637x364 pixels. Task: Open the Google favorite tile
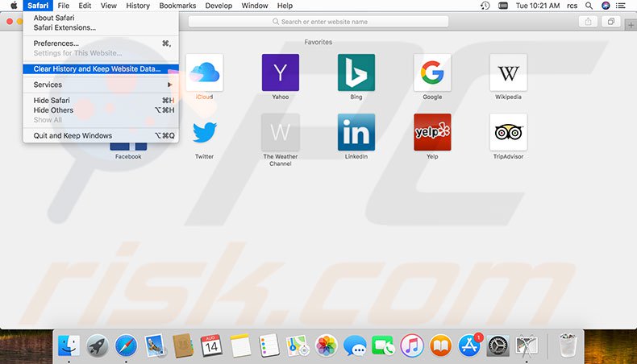coord(432,72)
